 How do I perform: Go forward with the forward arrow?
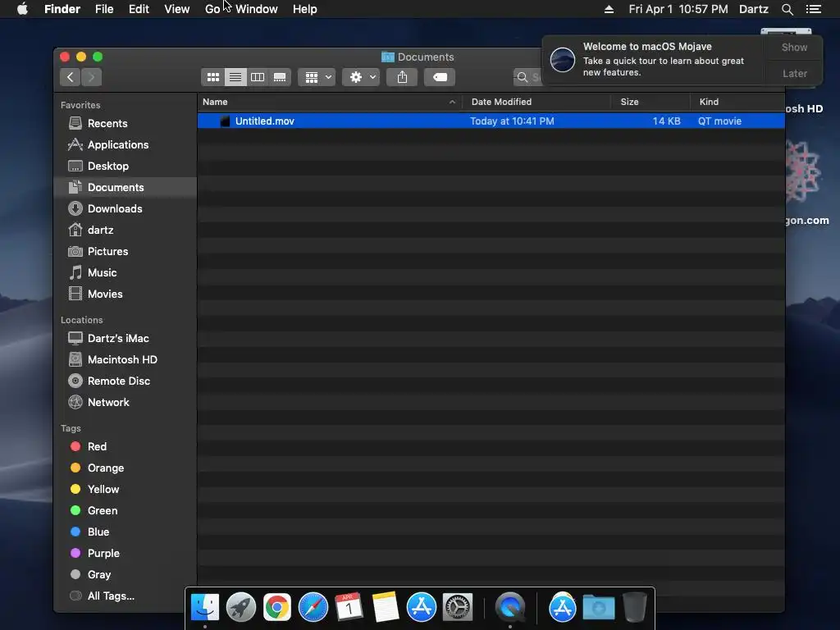click(92, 77)
